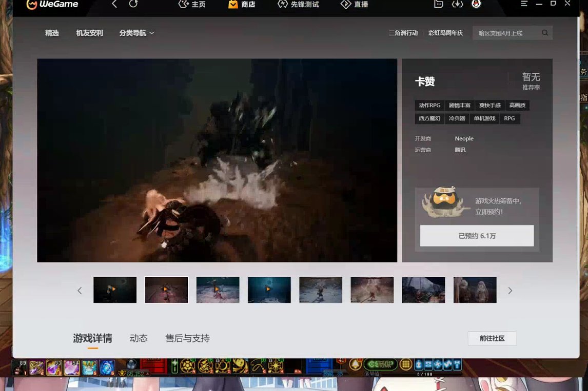
Task: Open the 售后与支持 tab
Action: coord(187,338)
